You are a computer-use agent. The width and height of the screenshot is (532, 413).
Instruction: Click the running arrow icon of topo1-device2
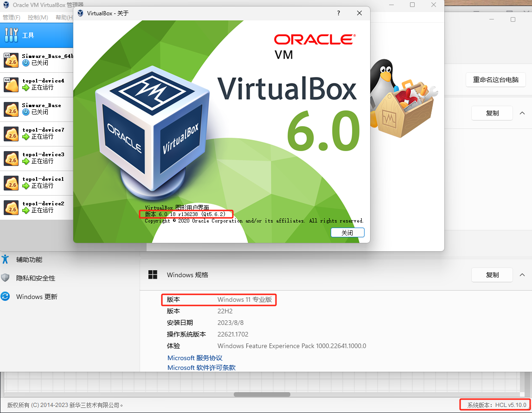(x=26, y=210)
